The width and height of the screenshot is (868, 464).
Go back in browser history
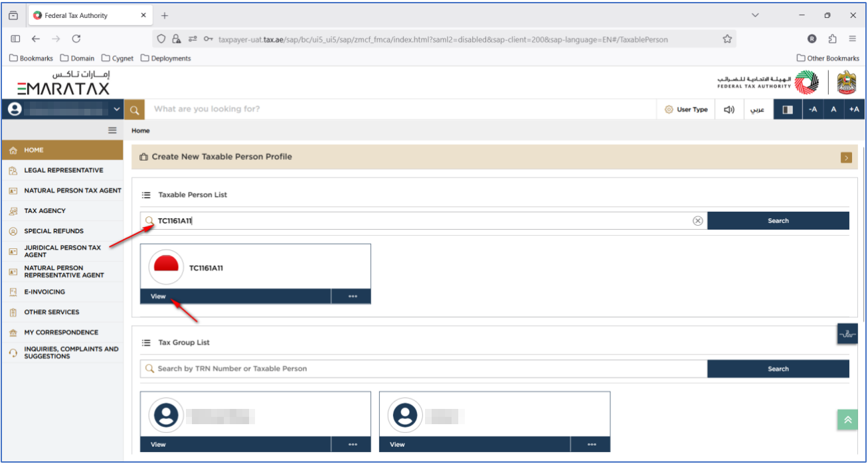click(x=36, y=39)
